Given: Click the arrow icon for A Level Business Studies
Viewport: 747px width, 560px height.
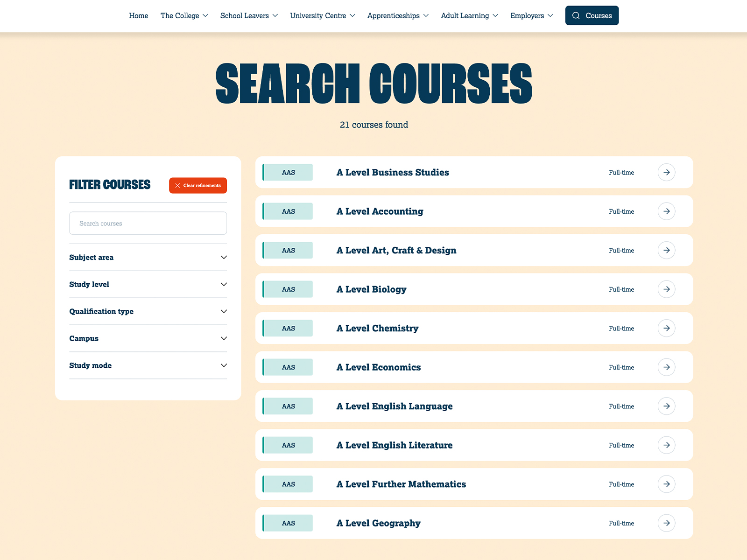Looking at the screenshot, I should tap(666, 172).
